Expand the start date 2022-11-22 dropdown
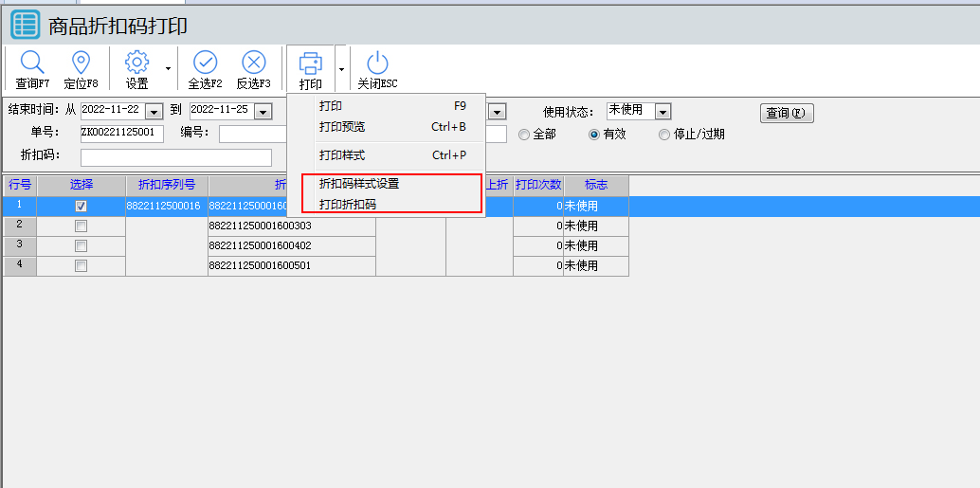The height and width of the screenshot is (488, 980). [x=154, y=112]
